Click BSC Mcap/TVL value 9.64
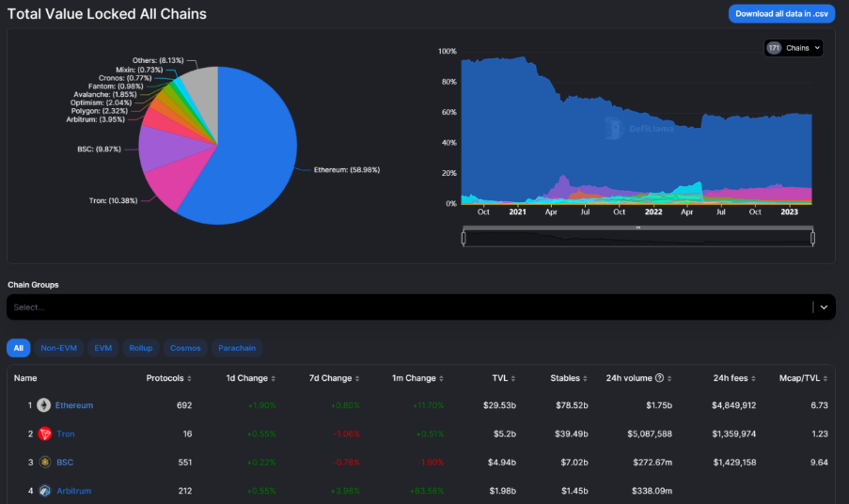The image size is (849, 504). click(x=819, y=463)
